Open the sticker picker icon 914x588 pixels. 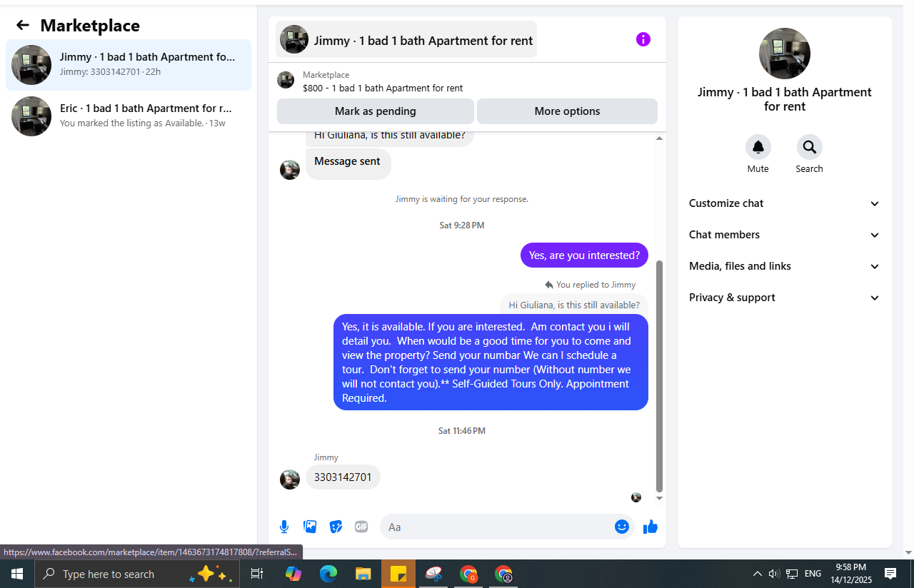[x=336, y=527]
